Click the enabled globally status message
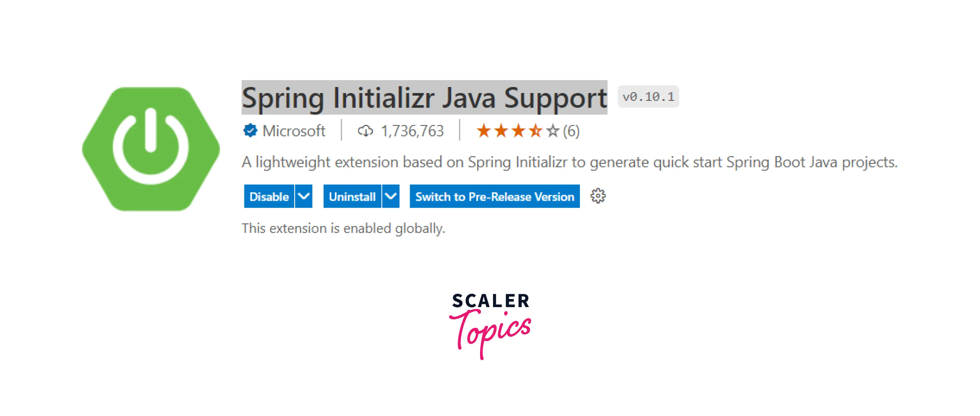This screenshot has width=980, height=416. point(343,228)
